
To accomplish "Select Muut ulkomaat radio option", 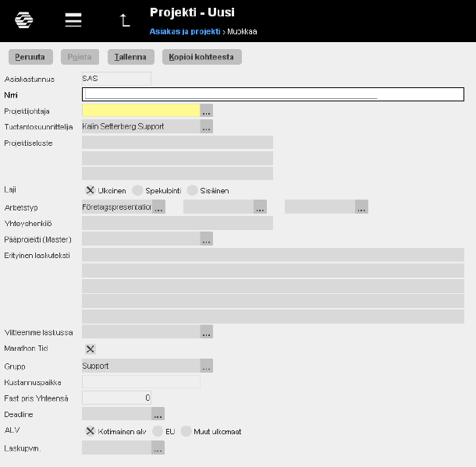I will 186,431.
